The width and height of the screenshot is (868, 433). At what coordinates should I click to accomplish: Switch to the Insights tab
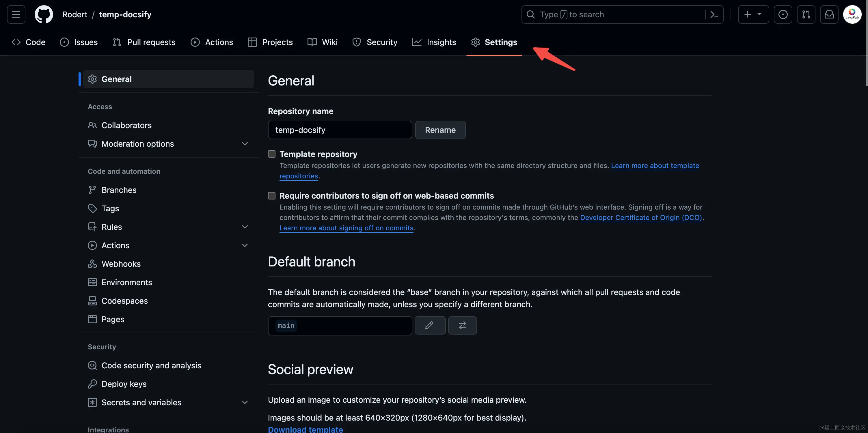coord(434,42)
